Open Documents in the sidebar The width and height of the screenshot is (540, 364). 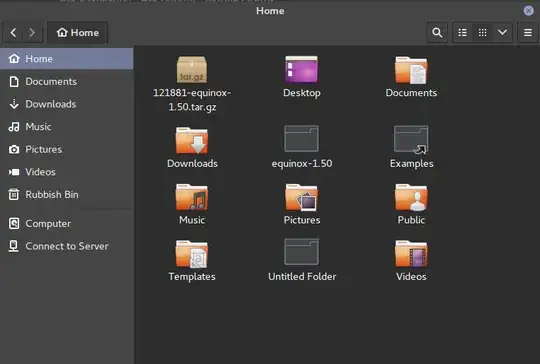pos(66,82)
